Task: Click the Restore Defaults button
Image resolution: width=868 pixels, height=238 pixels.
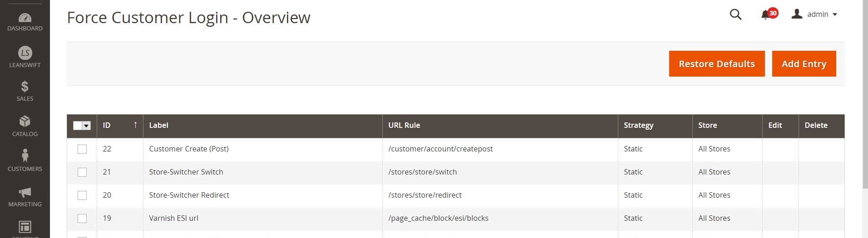Action: pos(716,64)
